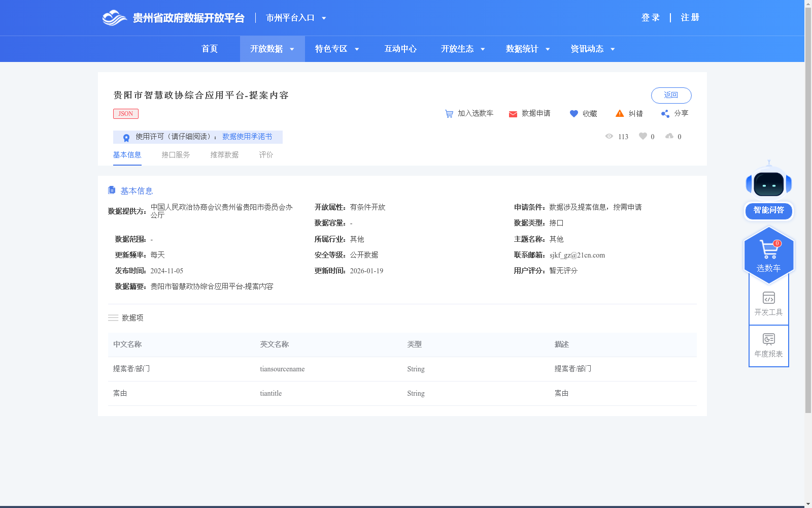Image resolution: width=812 pixels, height=508 pixels.
Task: Expand the 资讯动态 menu arrow
Action: point(613,49)
